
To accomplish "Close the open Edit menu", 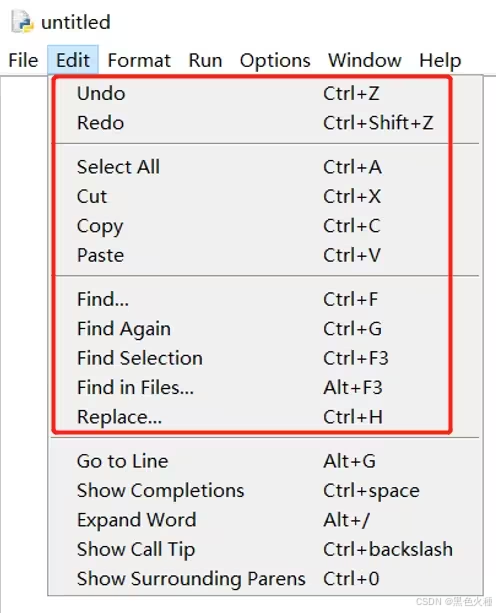I will pyautogui.click(x=73, y=61).
